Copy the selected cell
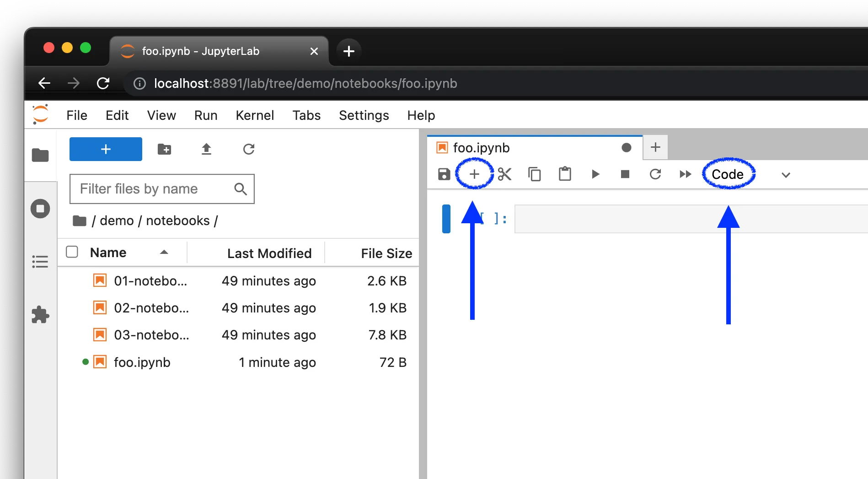 click(535, 174)
